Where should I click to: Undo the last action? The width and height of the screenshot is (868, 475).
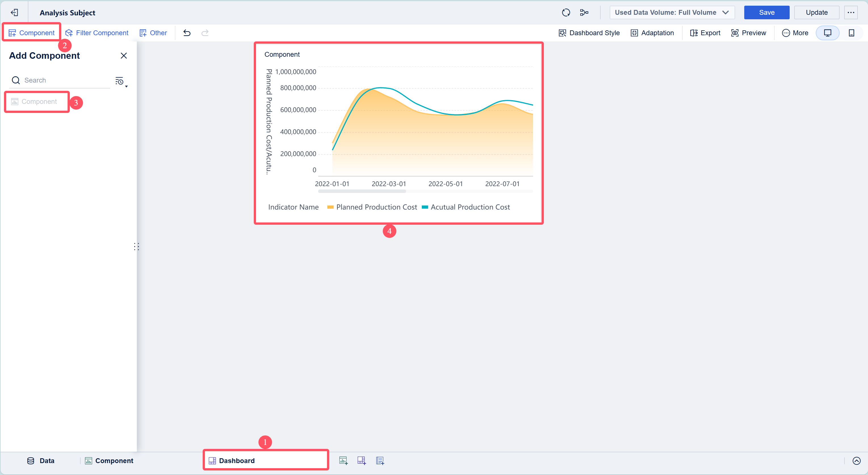pos(187,33)
